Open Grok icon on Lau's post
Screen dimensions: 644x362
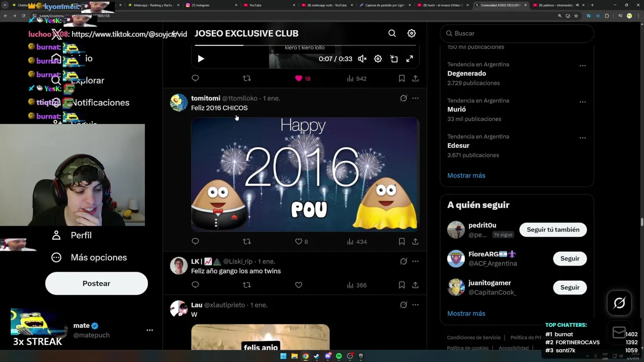404,305
